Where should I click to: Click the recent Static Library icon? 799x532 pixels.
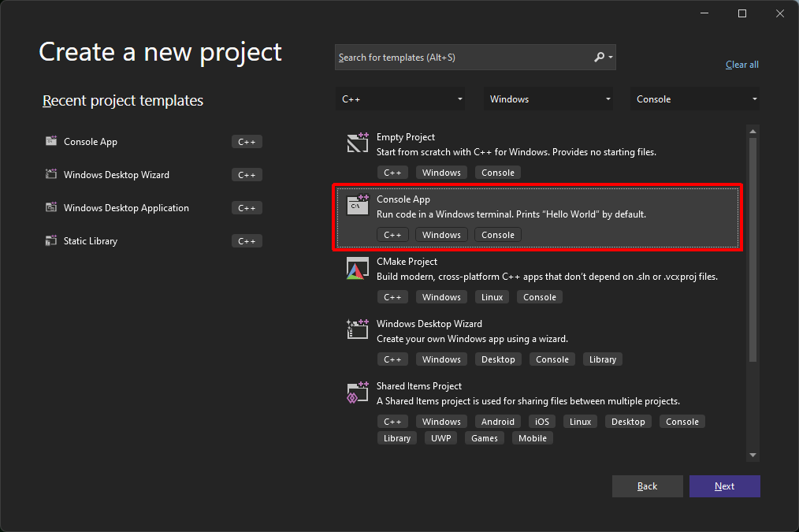tap(51, 240)
